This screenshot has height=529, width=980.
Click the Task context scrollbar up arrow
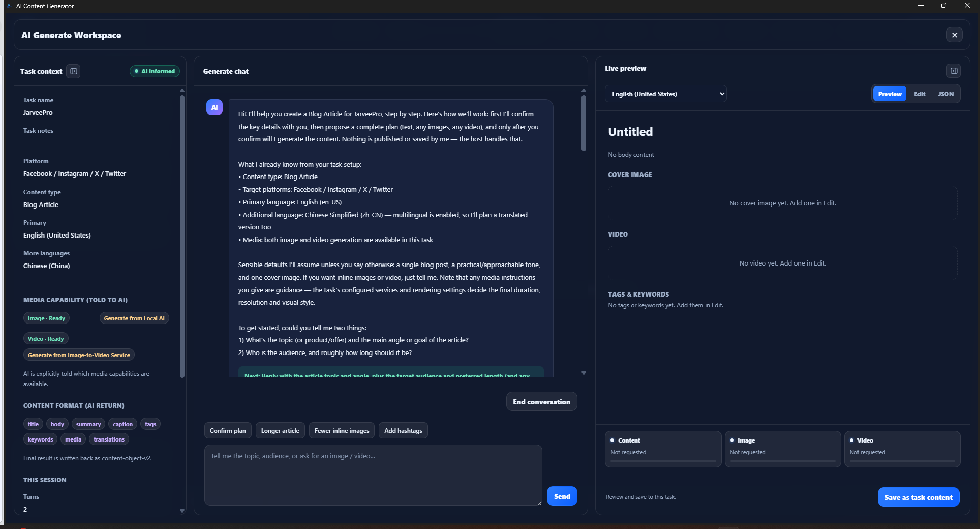pyautogui.click(x=182, y=90)
